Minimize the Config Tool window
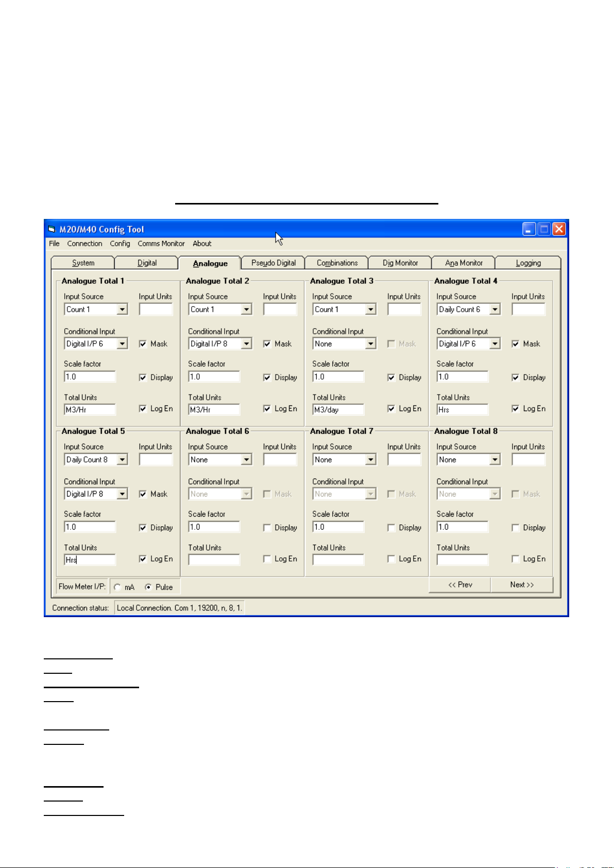 pyautogui.click(x=529, y=229)
